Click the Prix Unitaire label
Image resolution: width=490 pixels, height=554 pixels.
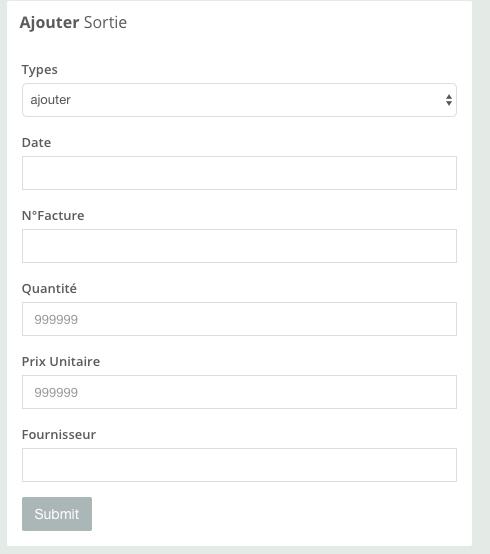[61, 361]
